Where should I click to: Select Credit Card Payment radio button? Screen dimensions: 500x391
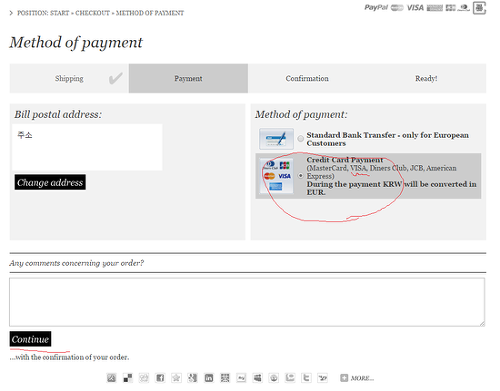tap(301, 175)
